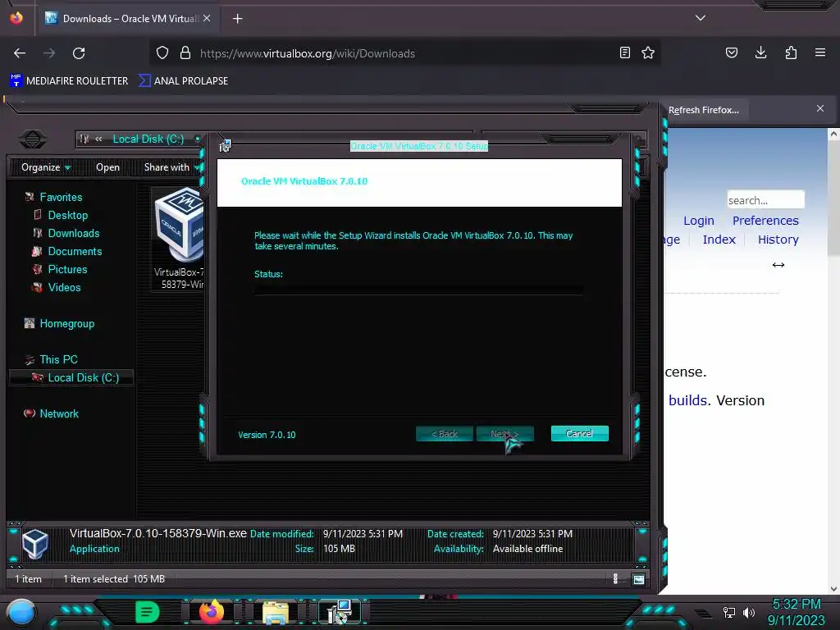Viewport: 840px width, 630px height.
Task: Go back in Firefox
Action: [20, 53]
